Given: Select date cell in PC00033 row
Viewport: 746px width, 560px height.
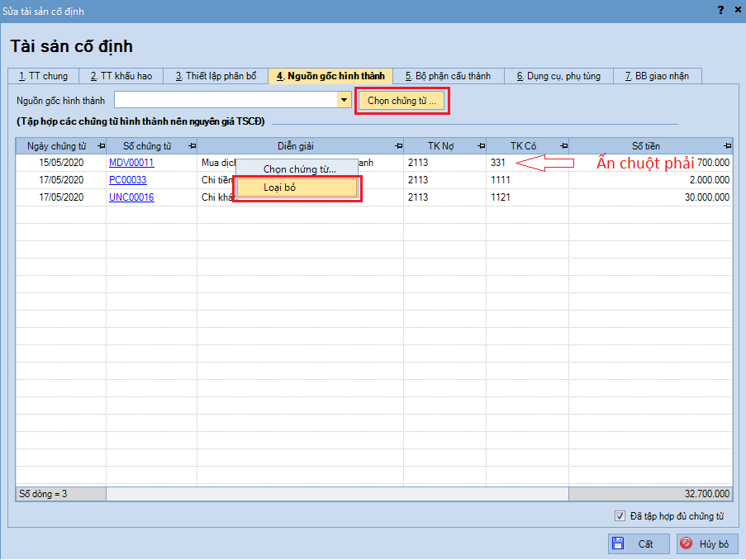Looking at the screenshot, I should pyautogui.click(x=61, y=180).
